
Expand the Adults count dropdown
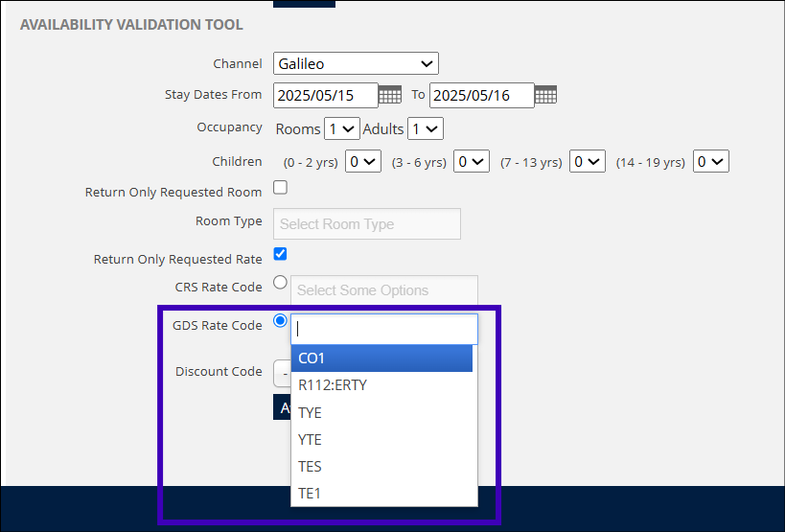426,128
